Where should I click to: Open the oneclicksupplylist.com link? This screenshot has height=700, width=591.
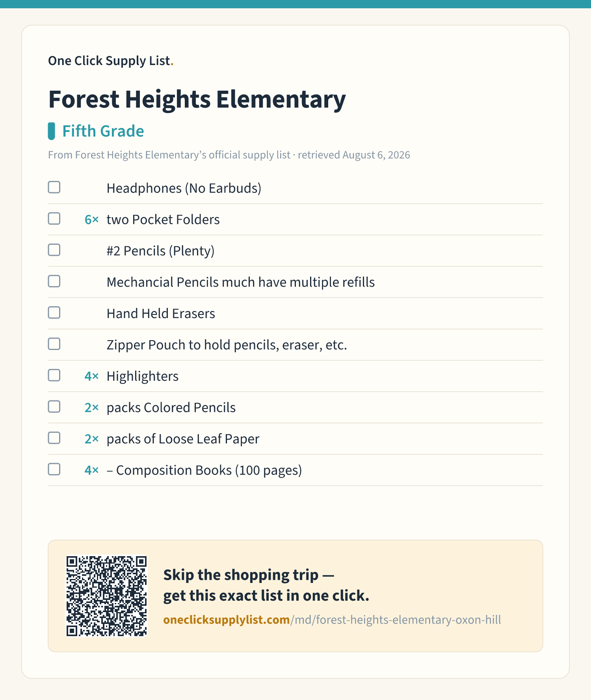(332, 620)
